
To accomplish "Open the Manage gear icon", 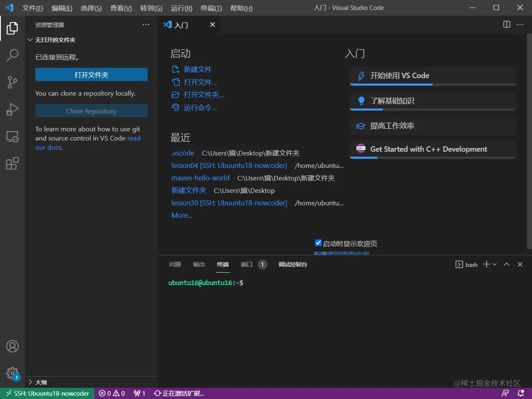I will [x=12, y=373].
